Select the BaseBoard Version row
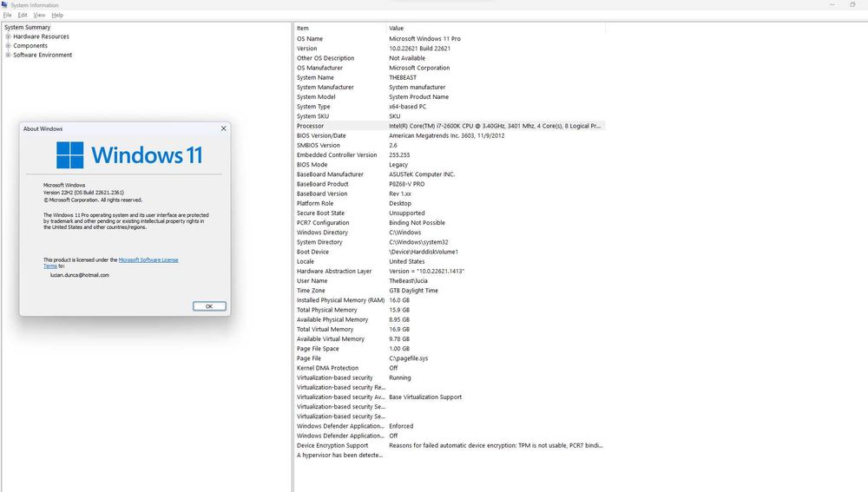This screenshot has height=492, width=868. pos(450,194)
